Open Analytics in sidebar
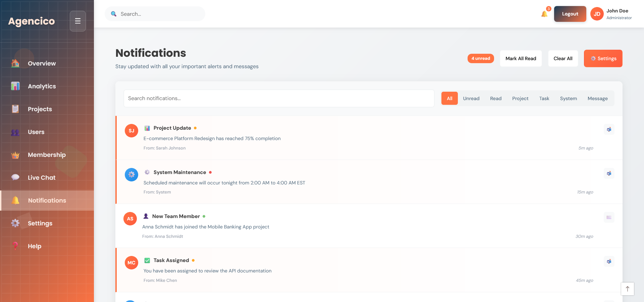This screenshot has height=302, width=644. (47, 86)
